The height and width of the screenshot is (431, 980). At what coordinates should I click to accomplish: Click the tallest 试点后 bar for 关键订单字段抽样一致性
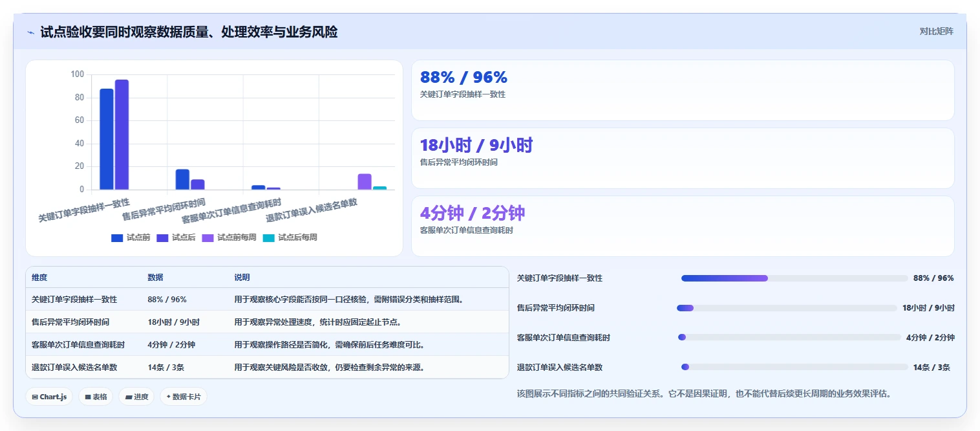[x=122, y=135]
